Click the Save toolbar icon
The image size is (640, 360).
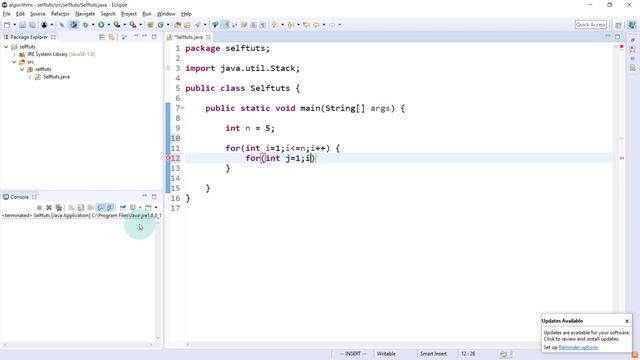click(23, 25)
